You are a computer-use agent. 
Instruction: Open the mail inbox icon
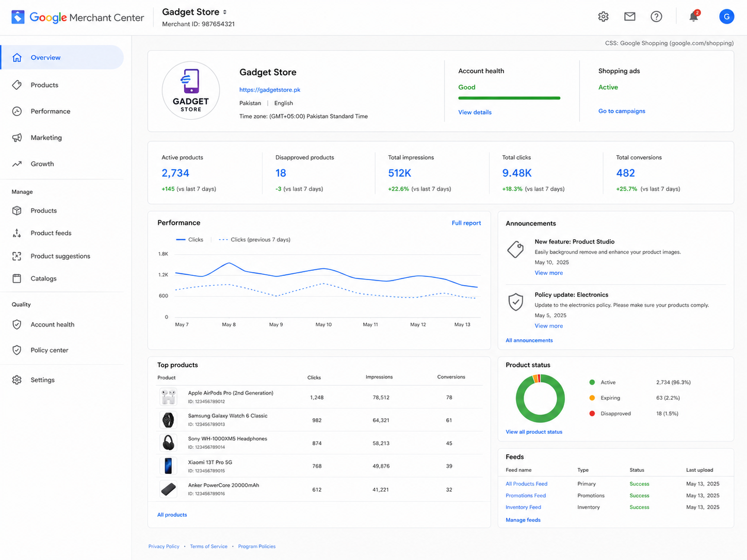[x=629, y=17]
